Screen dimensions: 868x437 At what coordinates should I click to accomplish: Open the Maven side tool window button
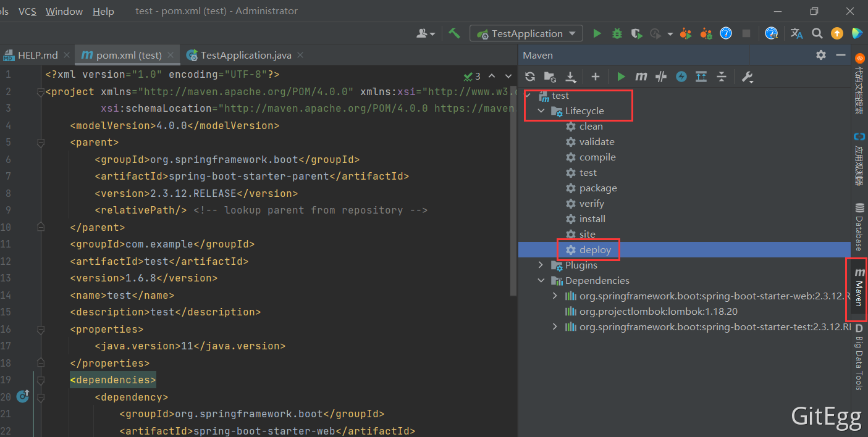tap(859, 287)
